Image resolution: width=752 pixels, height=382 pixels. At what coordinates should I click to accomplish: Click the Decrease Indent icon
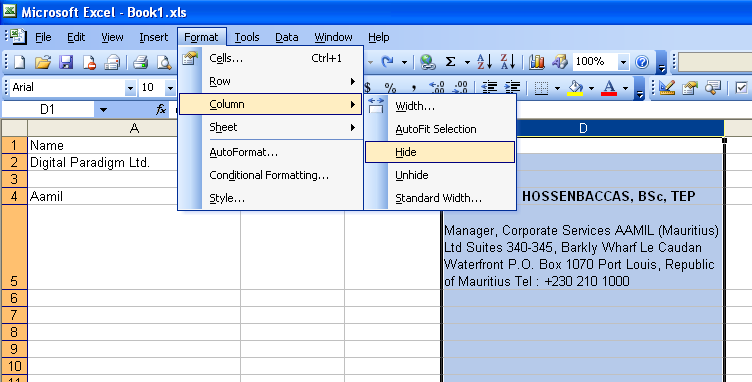pos(489,88)
